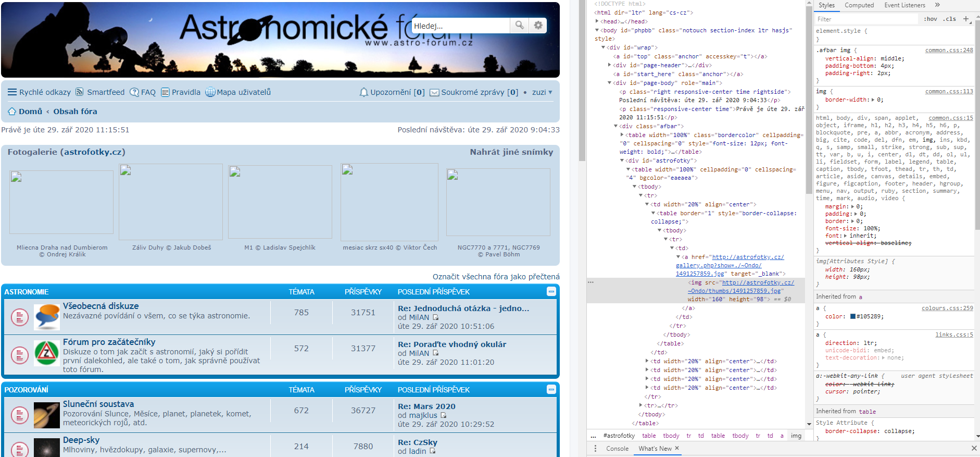Image resolution: width=980 pixels, height=457 pixels.
Task: Open common.css:248 source link
Action: [949, 51]
